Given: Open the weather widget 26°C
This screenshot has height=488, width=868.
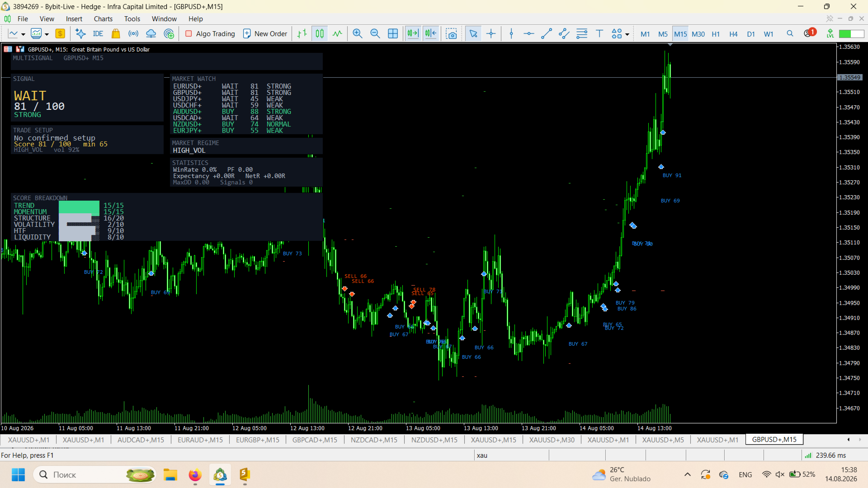Looking at the screenshot, I should [622, 474].
